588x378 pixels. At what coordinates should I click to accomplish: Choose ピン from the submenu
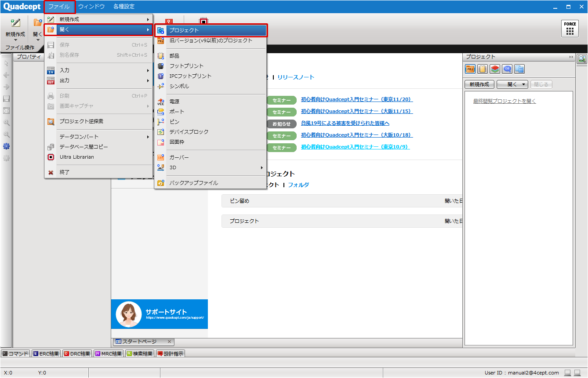[211, 122]
